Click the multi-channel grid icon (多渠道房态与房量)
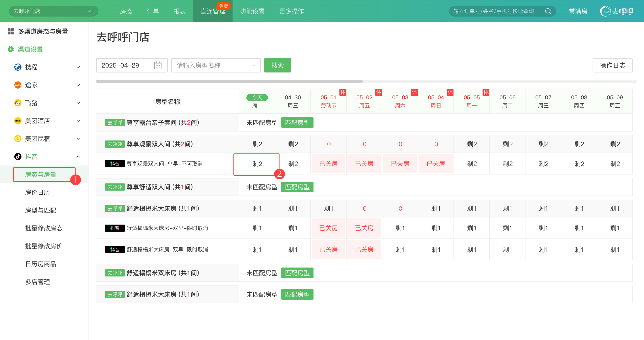The height and width of the screenshot is (340, 644). (11, 31)
